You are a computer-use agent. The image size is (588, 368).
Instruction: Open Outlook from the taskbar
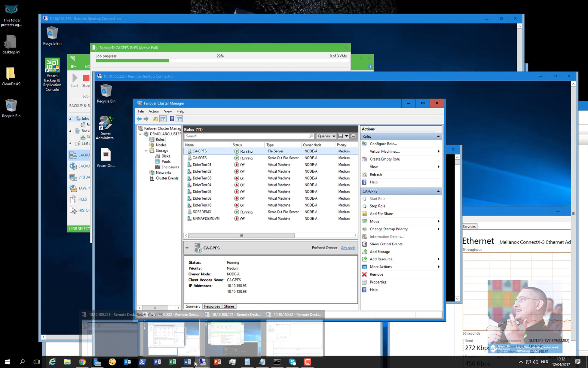tap(127, 362)
